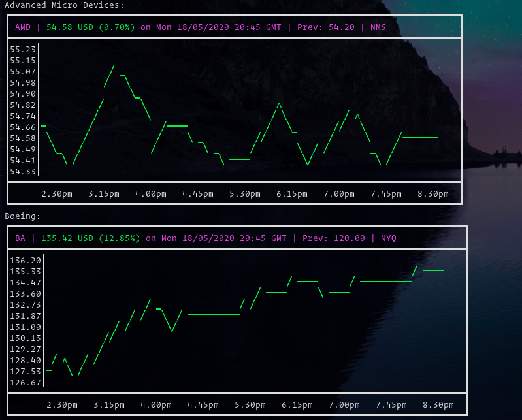522x420 pixels.
Task: Click Boeing y-axis value 133.60
Action: click(25, 294)
